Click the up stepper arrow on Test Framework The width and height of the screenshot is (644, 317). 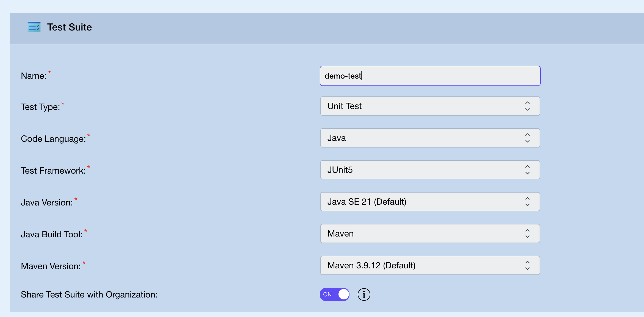(x=527, y=166)
